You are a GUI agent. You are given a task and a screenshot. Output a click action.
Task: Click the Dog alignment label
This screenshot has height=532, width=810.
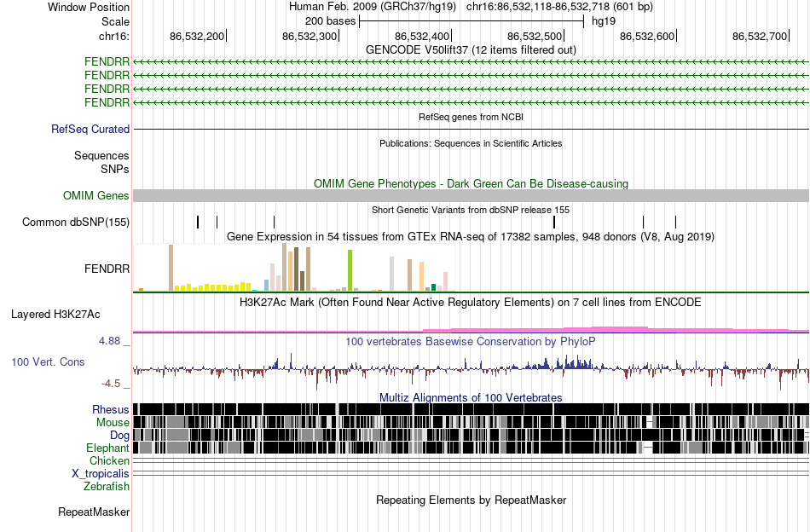(x=119, y=436)
